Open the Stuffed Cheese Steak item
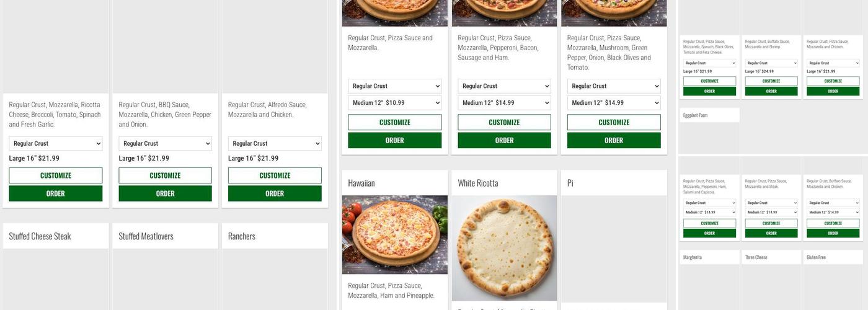 coord(40,236)
